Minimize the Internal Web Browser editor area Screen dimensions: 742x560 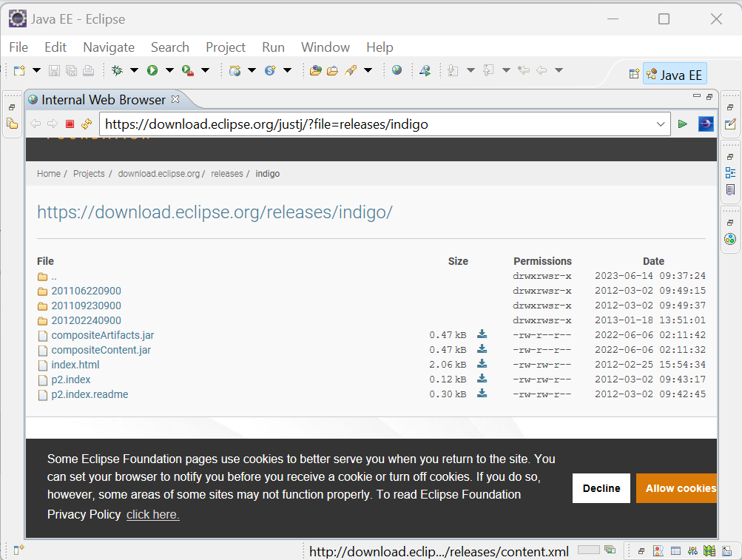(x=697, y=96)
